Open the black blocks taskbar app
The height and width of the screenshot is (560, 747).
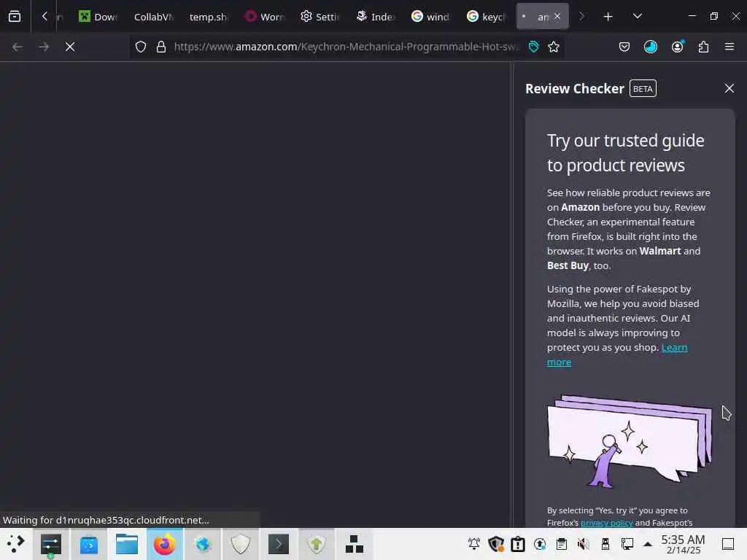tap(354, 544)
